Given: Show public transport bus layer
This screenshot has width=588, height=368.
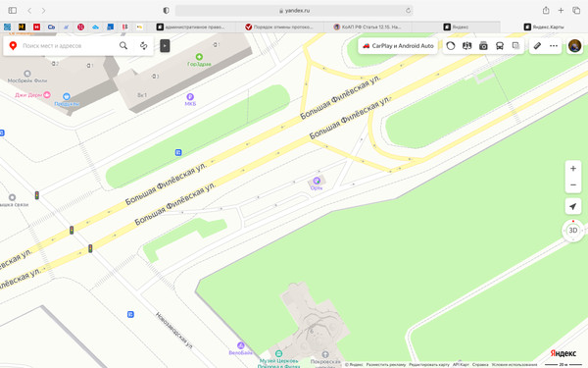Looking at the screenshot, I should [x=500, y=46].
